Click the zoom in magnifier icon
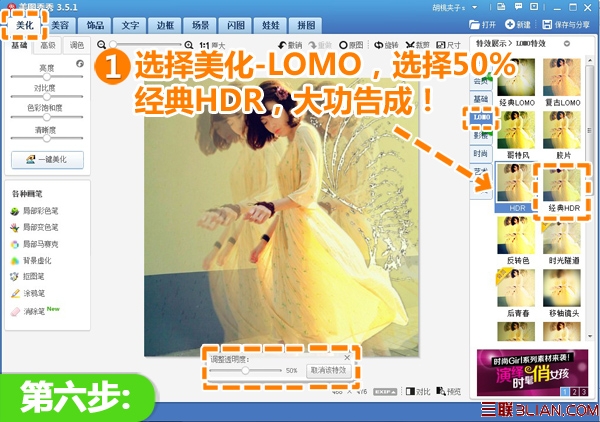Image resolution: width=600 pixels, height=422 pixels. point(189,45)
